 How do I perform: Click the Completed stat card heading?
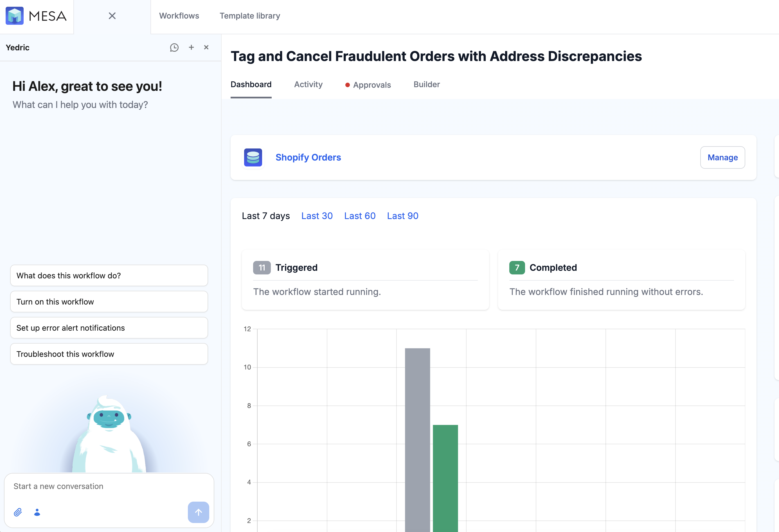tap(553, 267)
